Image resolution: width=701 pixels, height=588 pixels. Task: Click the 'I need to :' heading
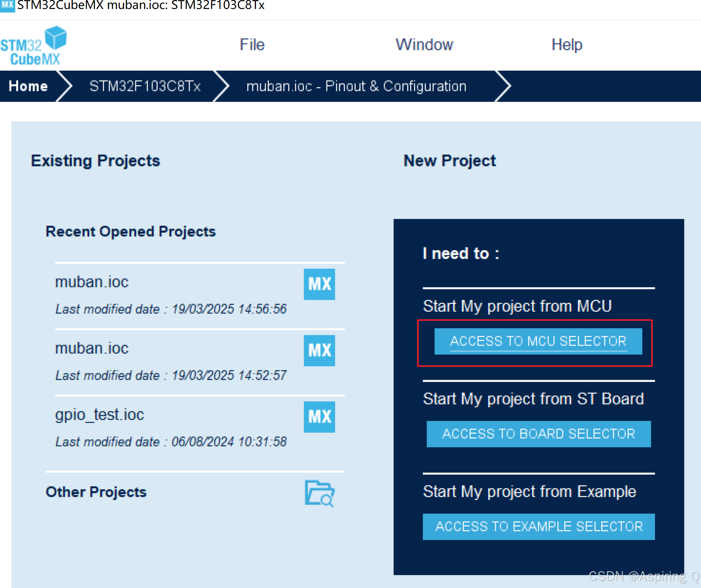(x=461, y=254)
